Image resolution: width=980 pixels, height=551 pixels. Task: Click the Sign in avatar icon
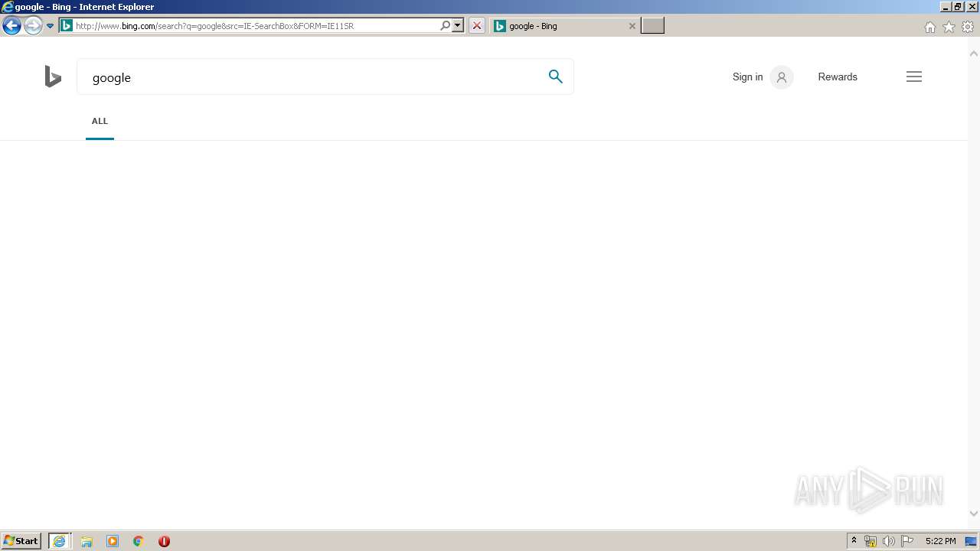coord(782,77)
